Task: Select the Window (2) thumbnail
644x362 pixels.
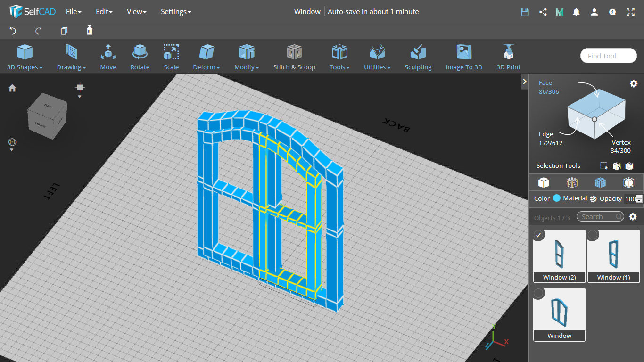Action: tap(560, 256)
